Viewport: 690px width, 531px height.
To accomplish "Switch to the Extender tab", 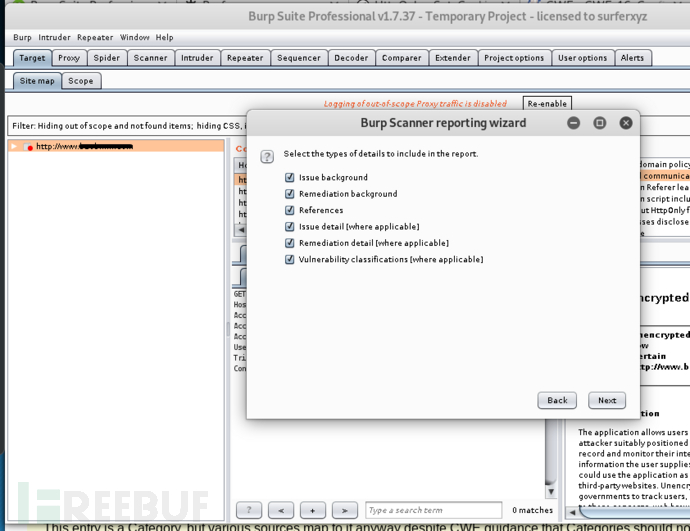I will pos(453,58).
